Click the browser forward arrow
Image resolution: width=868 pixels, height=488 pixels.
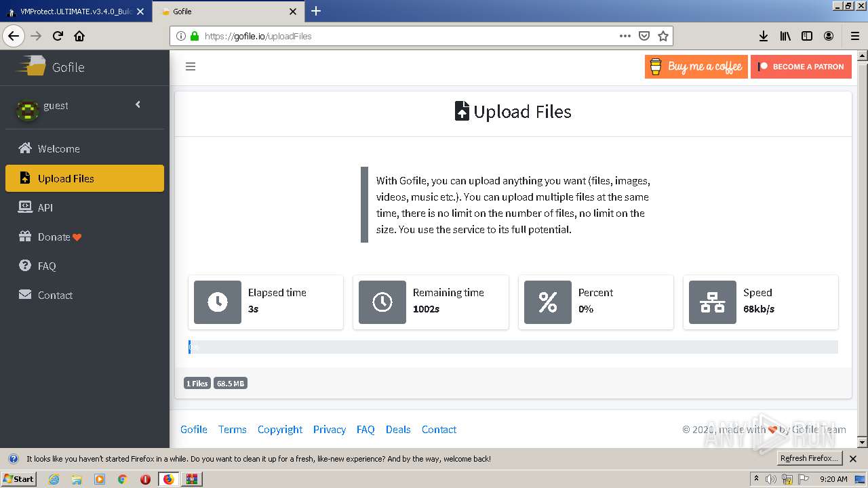[x=36, y=36]
